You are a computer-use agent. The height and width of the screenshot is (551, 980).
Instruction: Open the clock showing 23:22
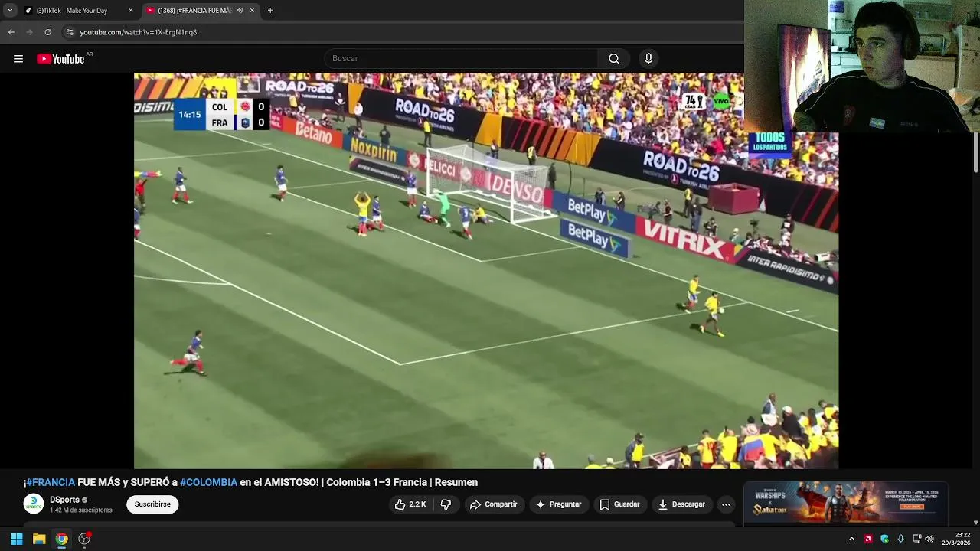(956, 539)
